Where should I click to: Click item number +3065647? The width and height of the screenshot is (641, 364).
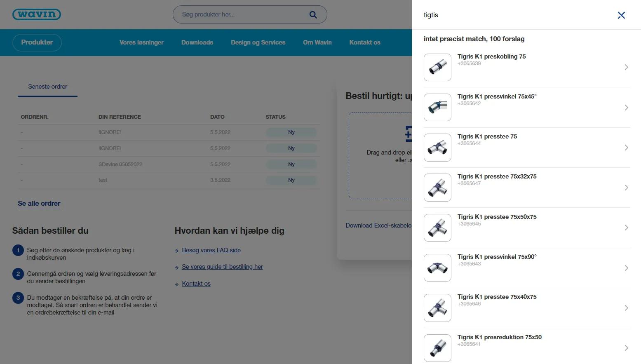(469, 183)
